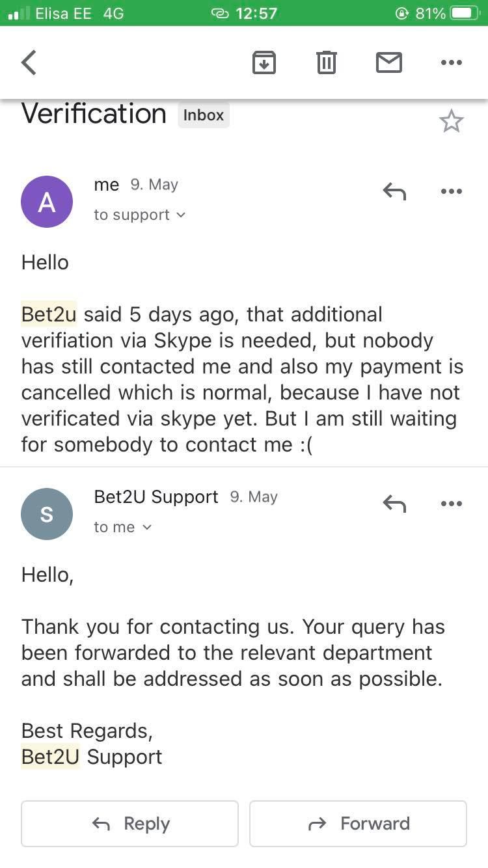The image size is (488, 868).
Task: Reply to my own message with arrow icon
Action: click(394, 191)
